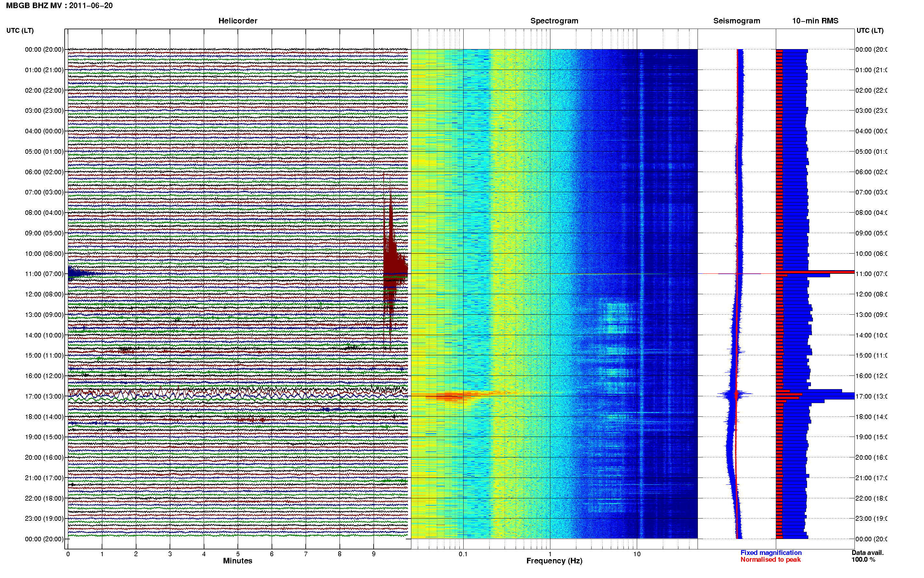
Task: Click the left 18:00 (14:00) time label
Action: pos(44,417)
